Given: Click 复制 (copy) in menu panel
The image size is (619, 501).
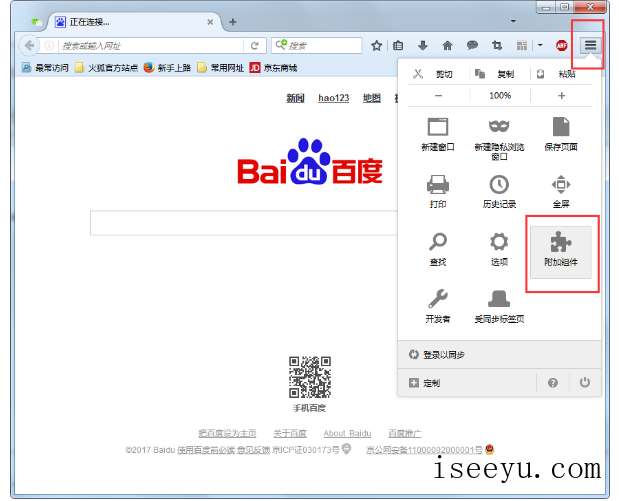Looking at the screenshot, I should [498, 74].
